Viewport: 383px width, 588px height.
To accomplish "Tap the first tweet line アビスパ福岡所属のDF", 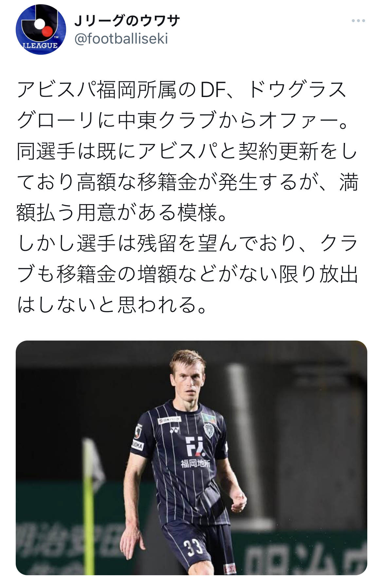I will point(182,89).
